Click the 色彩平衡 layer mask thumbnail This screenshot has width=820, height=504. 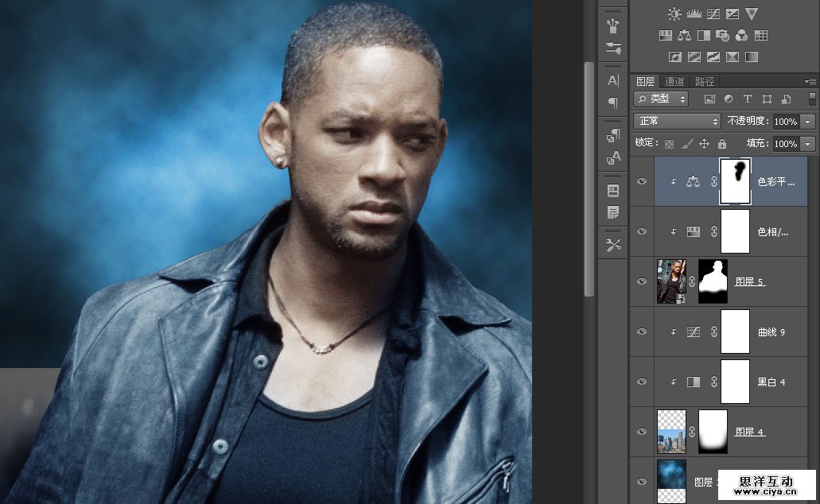coord(735,181)
